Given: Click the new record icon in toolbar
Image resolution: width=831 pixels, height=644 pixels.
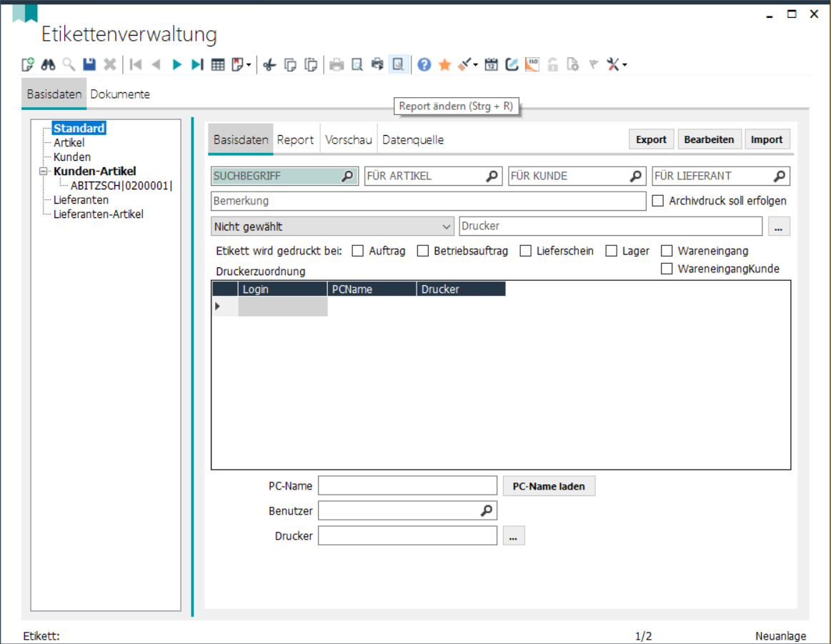Looking at the screenshot, I should click(28, 65).
